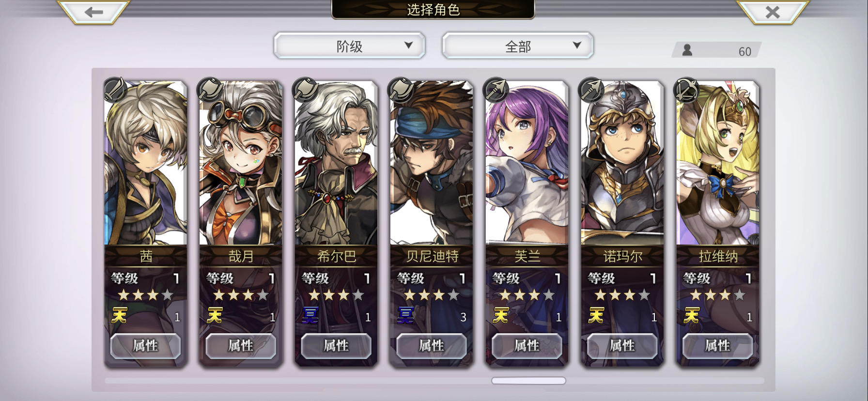View 属性 of 贝尼迪特
The image size is (868, 401).
[432, 346]
